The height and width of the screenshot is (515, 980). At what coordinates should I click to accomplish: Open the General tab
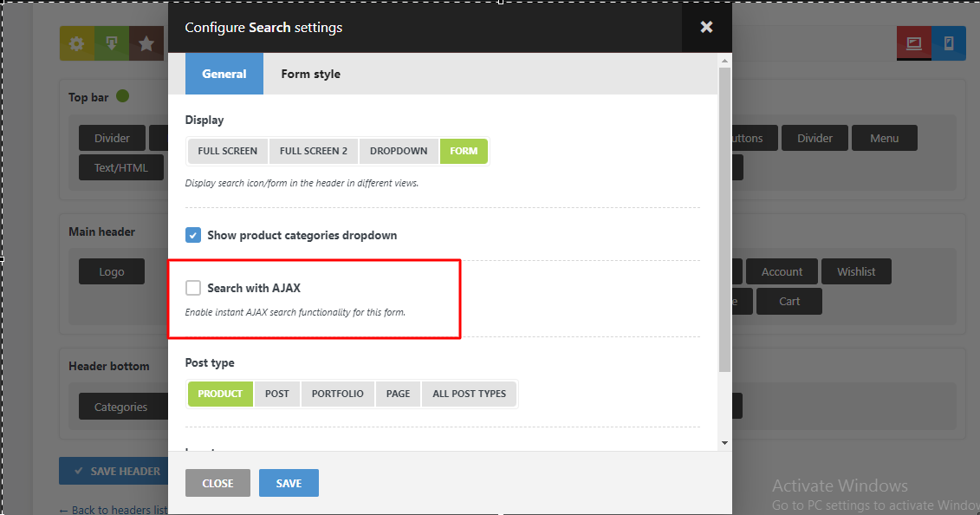224,74
